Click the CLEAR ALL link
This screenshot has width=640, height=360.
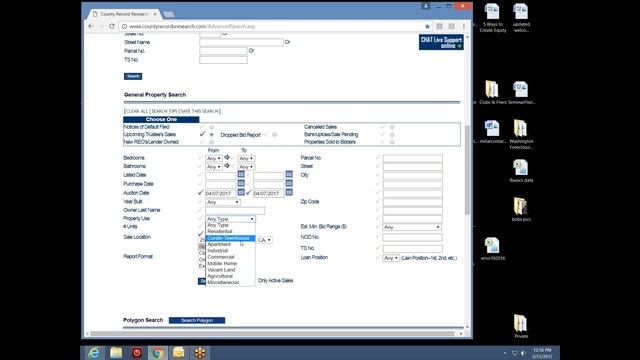(x=137, y=111)
